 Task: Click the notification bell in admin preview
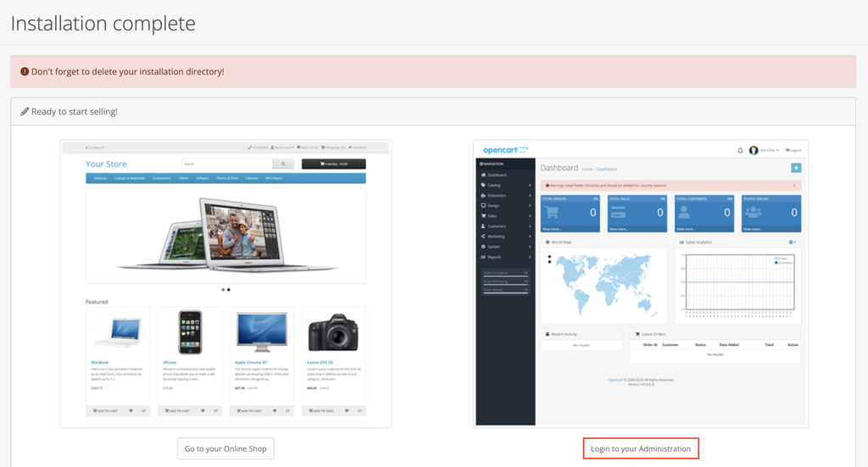click(740, 150)
